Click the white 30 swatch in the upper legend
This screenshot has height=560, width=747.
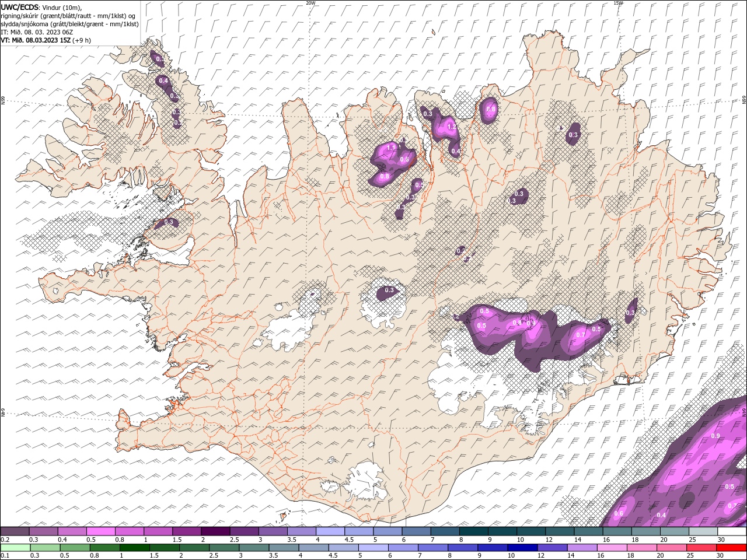tap(732, 531)
